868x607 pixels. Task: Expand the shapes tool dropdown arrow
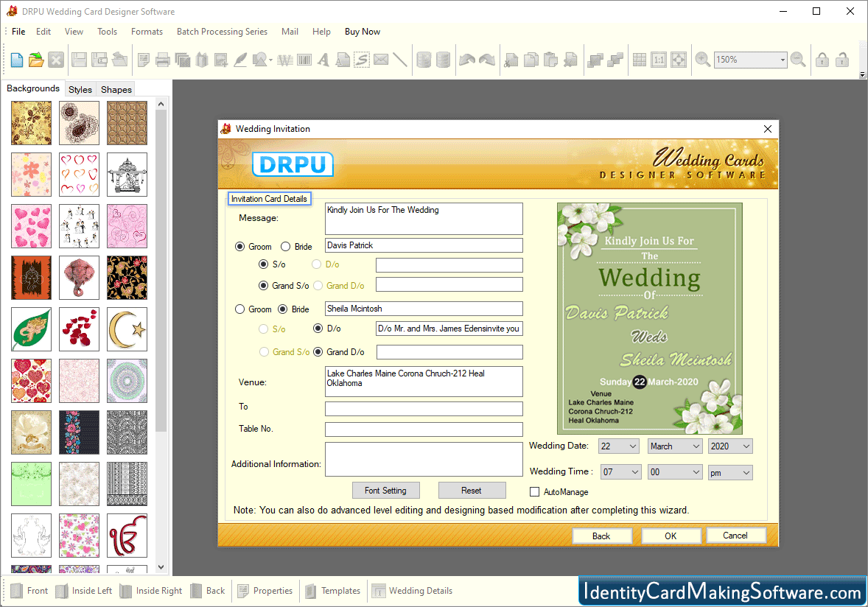click(x=270, y=60)
